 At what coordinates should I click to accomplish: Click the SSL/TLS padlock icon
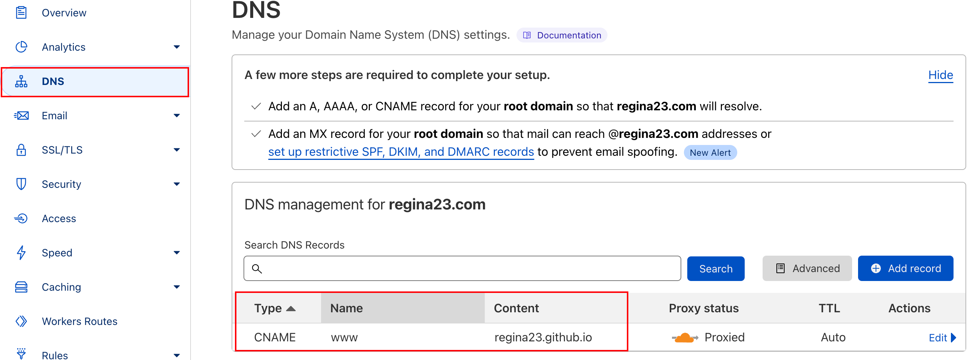21,150
